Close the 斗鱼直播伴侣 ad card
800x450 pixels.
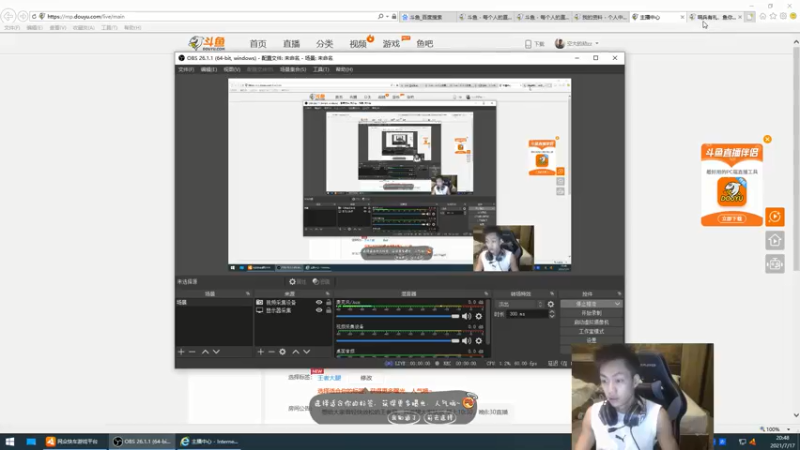click(x=767, y=139)
